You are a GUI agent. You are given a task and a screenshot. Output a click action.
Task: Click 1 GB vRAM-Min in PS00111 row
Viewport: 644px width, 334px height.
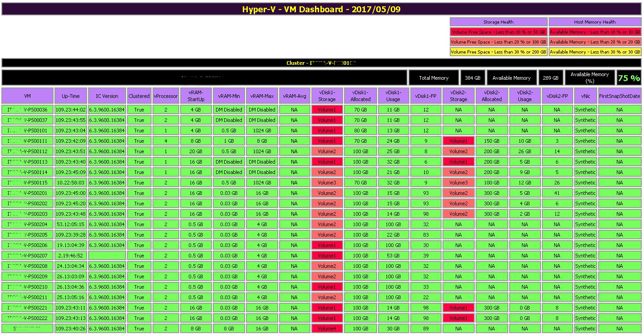coord(229,141)
